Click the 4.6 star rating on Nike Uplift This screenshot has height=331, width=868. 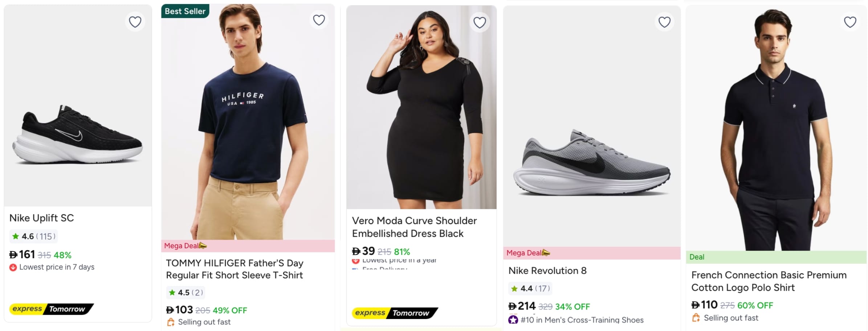tap(33, 236)
